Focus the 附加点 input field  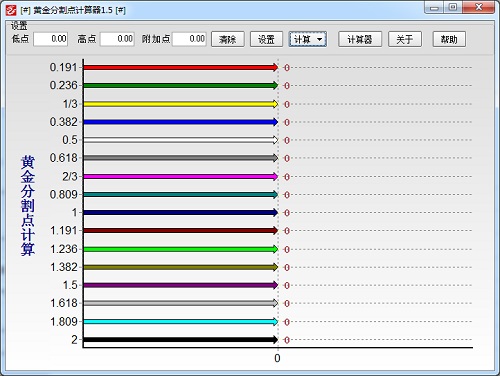(x=189, y=39)
